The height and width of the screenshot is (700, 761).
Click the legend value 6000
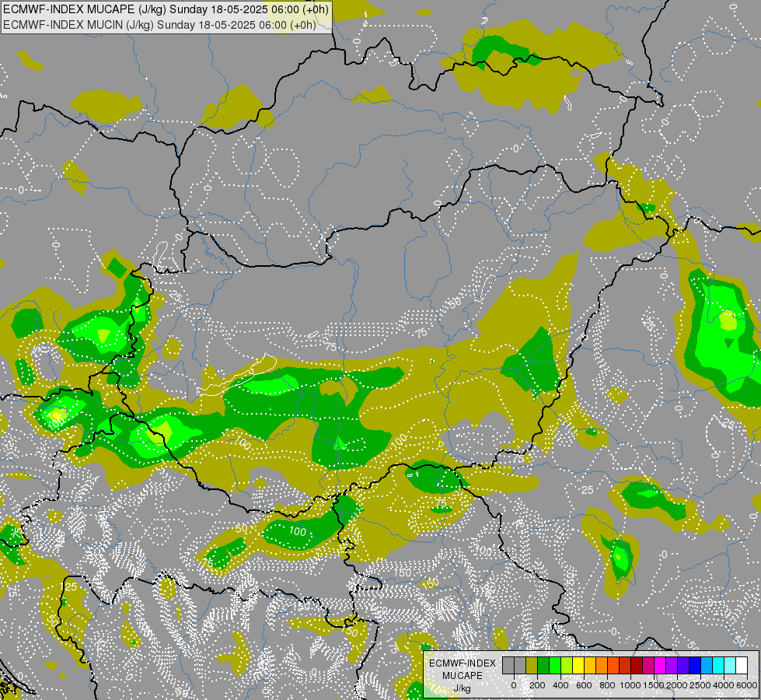[x=747, y=685]
